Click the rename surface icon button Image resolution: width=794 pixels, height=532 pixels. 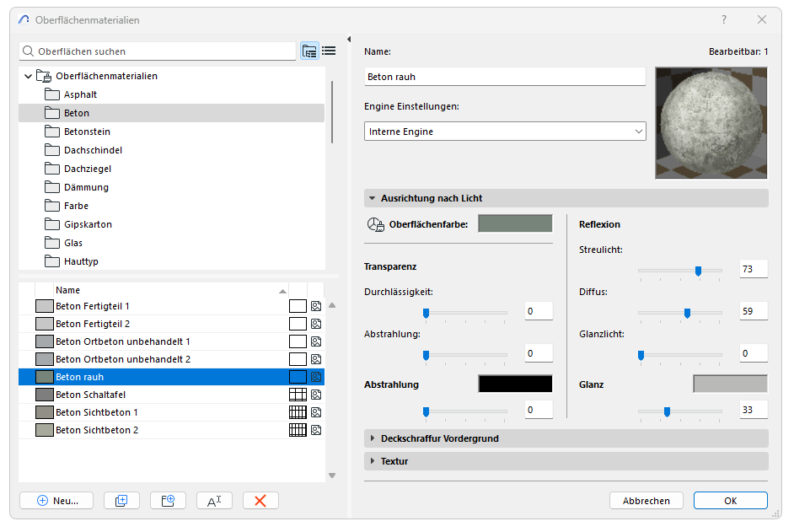pos(214,500)
